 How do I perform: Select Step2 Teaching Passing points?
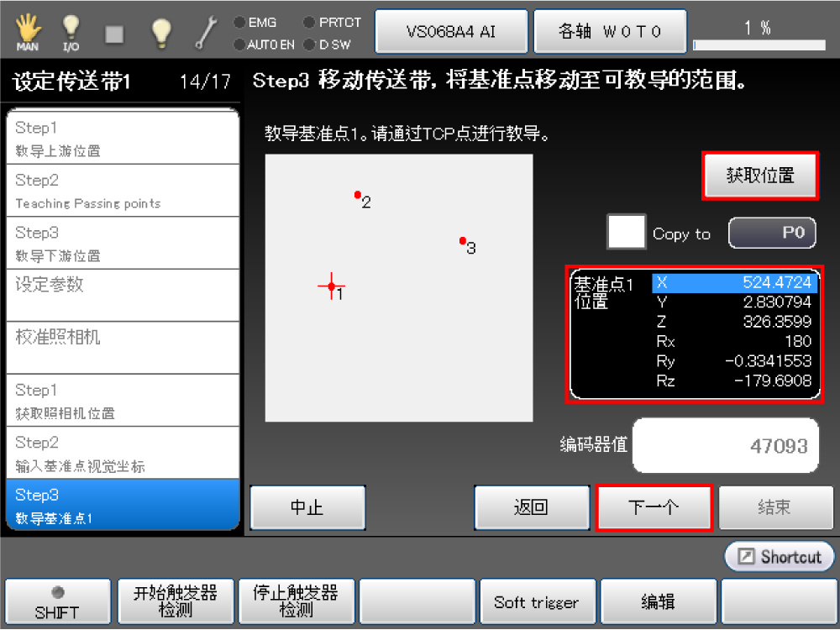pyautogui.click(x=122, y=191)
